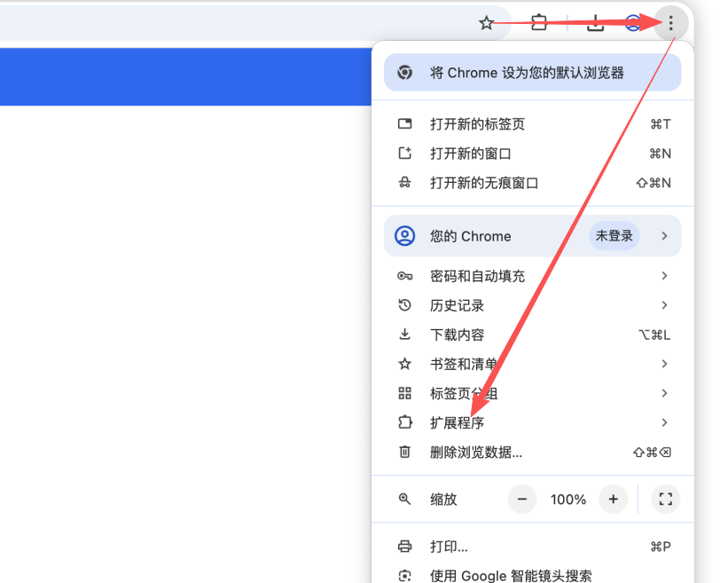Open 扩展程序 extensions menu item
Viewport: 728px width, 583px height.
[533, 422]
